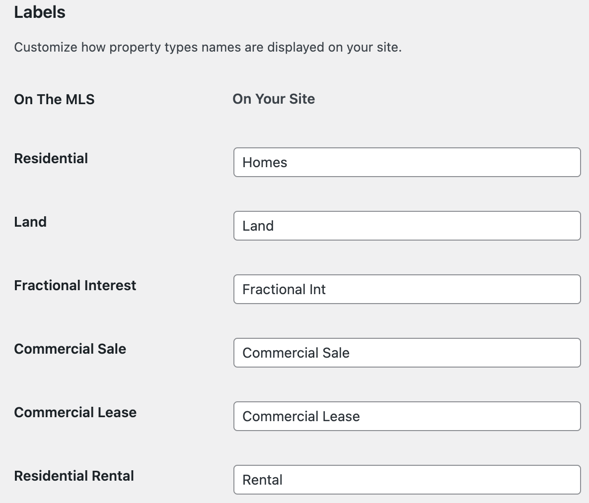The image size is (589, 503).
Task: Click the Commercial Lease MLS label
Action: 75,412
